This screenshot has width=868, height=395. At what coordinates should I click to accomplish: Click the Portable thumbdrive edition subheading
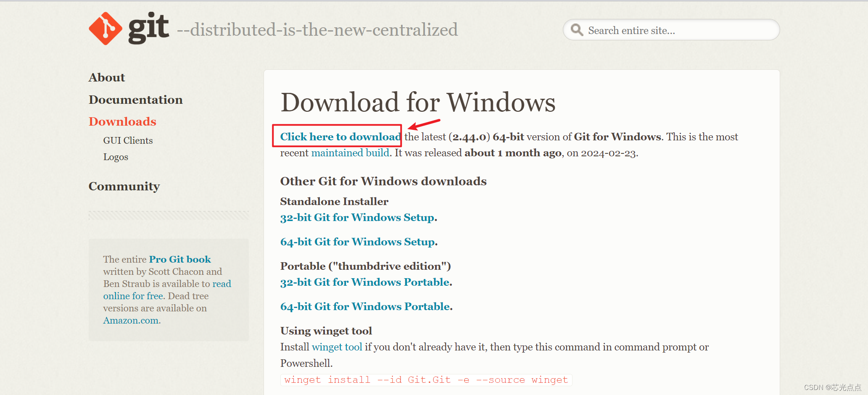pyautogui.click(x=365, y=266)
